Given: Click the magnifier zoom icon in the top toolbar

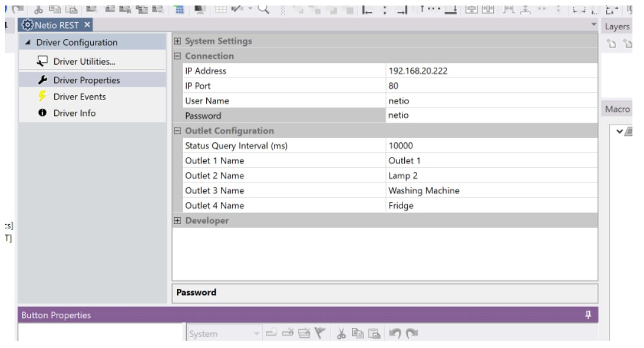Looking at the screenshot, I should 263,9.
